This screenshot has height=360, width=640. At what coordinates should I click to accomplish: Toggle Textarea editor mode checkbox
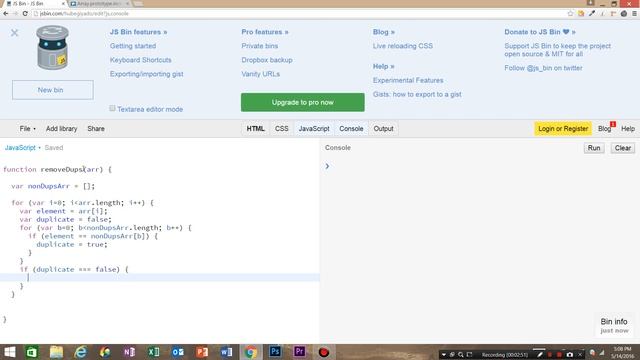click(x=112, y=108)
